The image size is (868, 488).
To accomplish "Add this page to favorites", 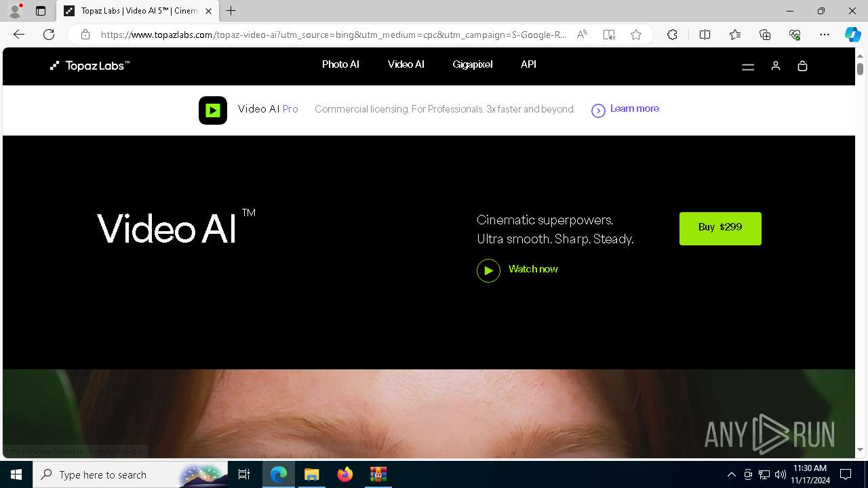I will [636, 35].
